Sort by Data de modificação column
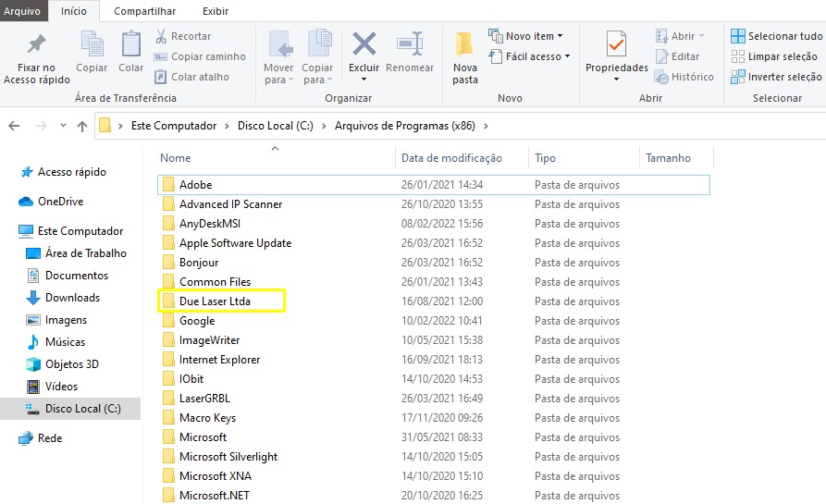The height and width of the screenshot is (504, 826). [462, 158]
